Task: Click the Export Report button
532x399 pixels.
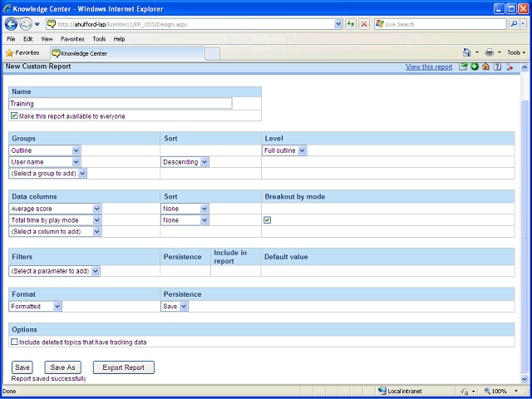Action: [124, 367]
